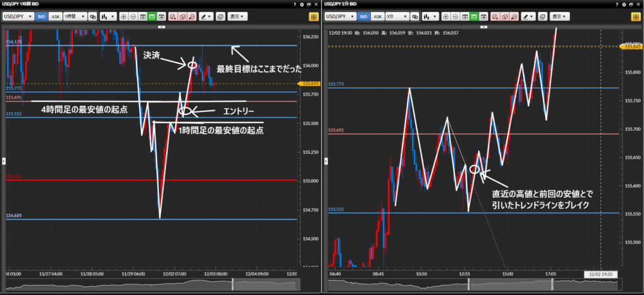Switch left chart to ASK price
Image resolution: width=644 pixels, height=295 pixels.
pos(55,16)
